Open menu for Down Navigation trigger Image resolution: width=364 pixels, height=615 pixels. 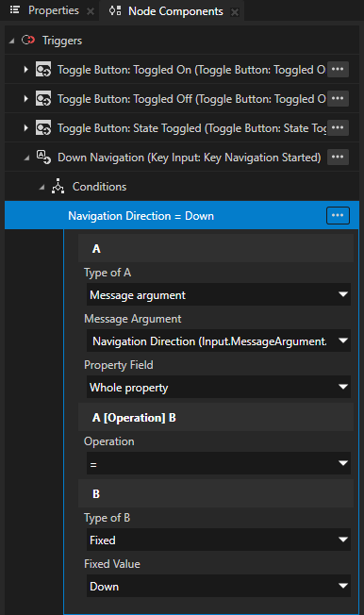tap(338, 157)
